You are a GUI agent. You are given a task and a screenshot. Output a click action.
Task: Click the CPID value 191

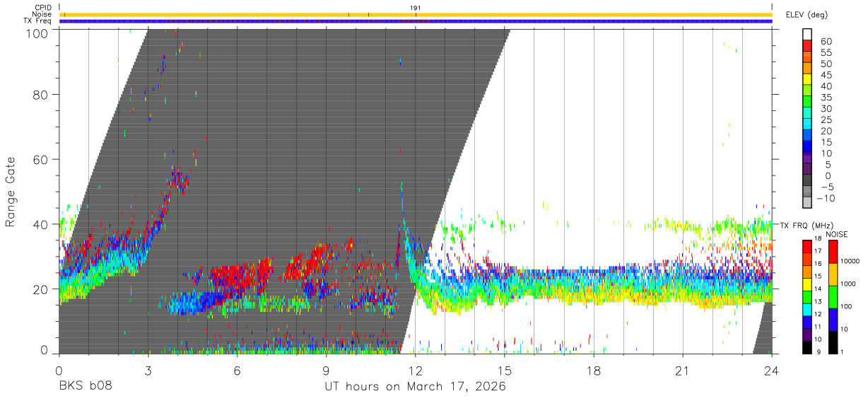tap(416, 8)
